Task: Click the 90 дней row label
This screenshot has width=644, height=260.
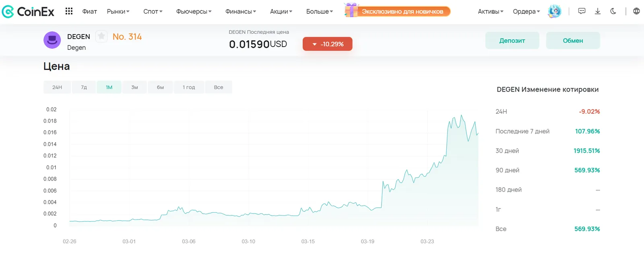Action: click(x=507, y=170)
